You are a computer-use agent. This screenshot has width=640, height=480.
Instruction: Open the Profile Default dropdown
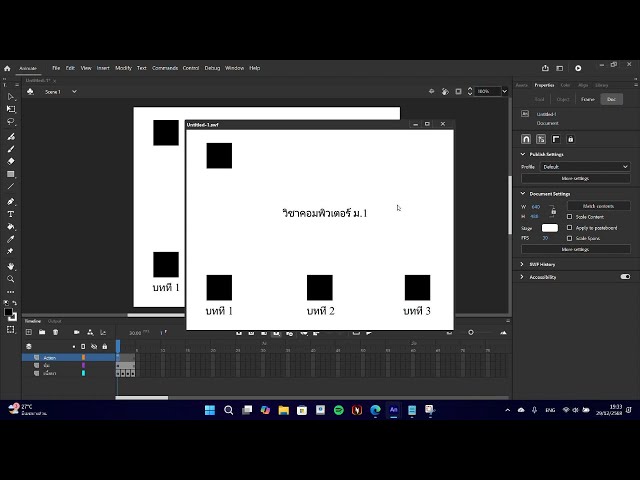(x=585, y=167)
